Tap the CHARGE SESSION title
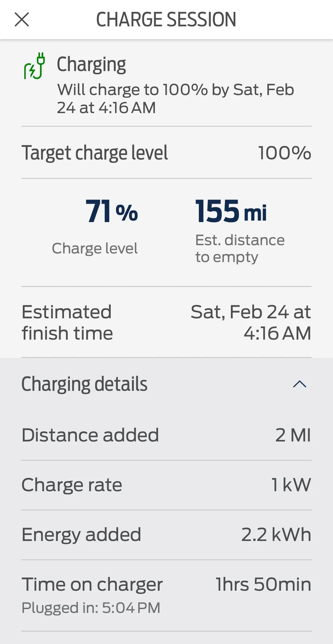The image size is (333, 644). (x=166, y=20)
